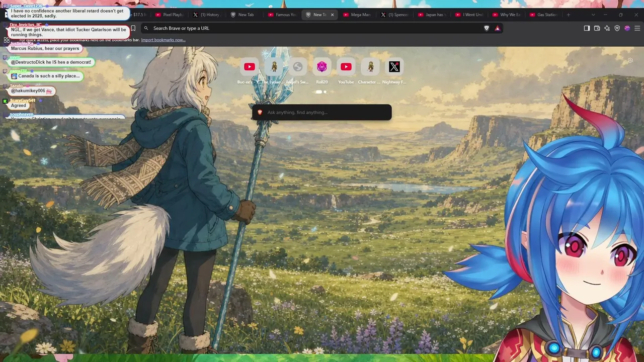Switch to the X (1) Spencer tab

[x=394, y=15]
